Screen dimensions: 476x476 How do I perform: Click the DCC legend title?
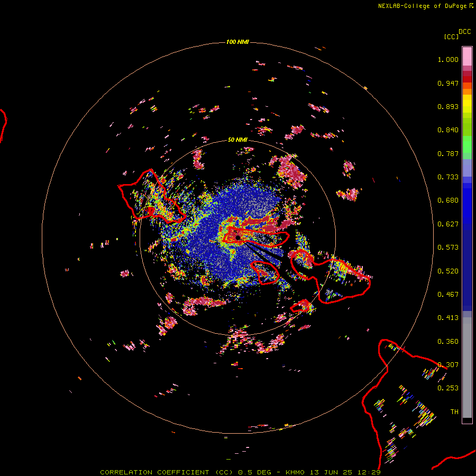point(465,32)
